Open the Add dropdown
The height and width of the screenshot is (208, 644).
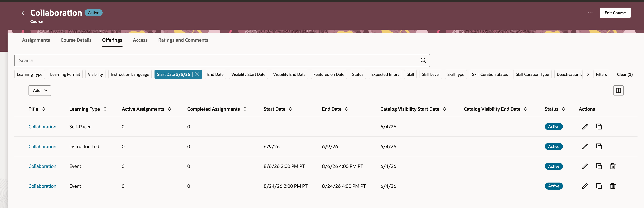tap(40, 90)
